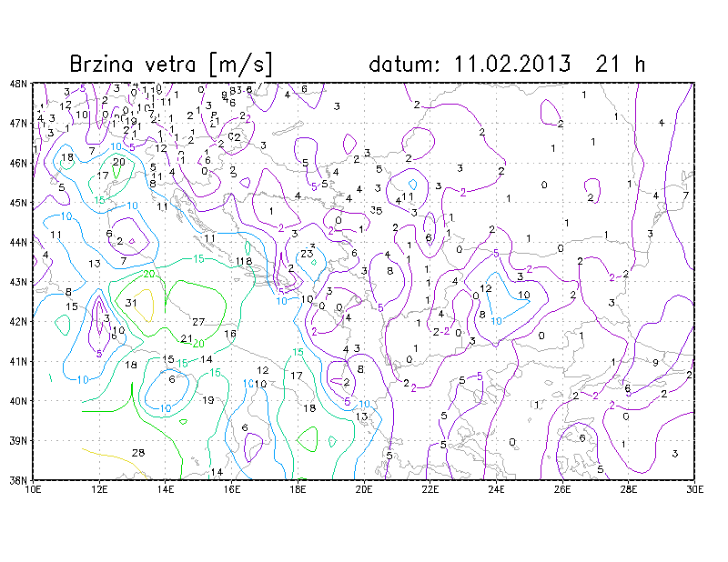
Task: Click the 26E longitude label
Action: pyautogui.click(x=562, y=489)
